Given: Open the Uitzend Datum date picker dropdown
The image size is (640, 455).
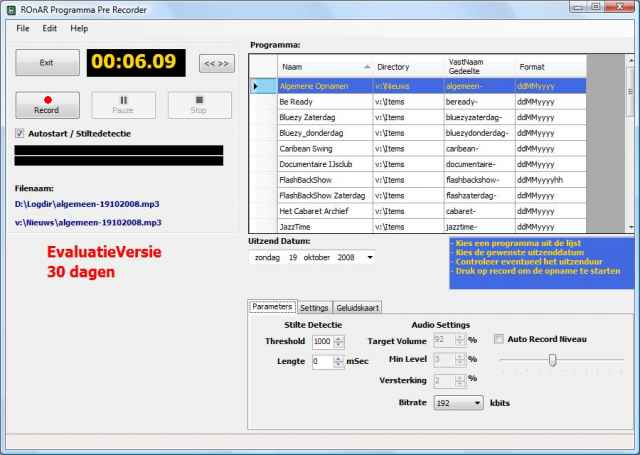Looking at the screenshot, I should pyautogui.click(x=370, y=257).
